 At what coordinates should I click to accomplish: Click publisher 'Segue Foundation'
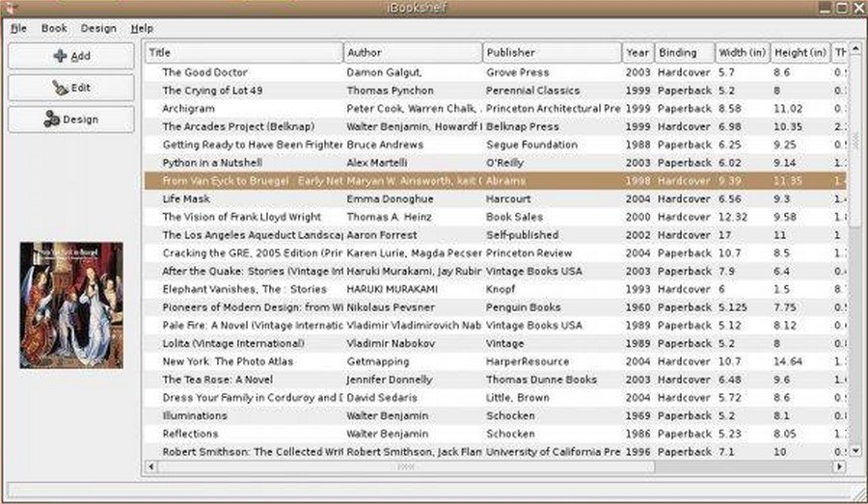(532, 145)
